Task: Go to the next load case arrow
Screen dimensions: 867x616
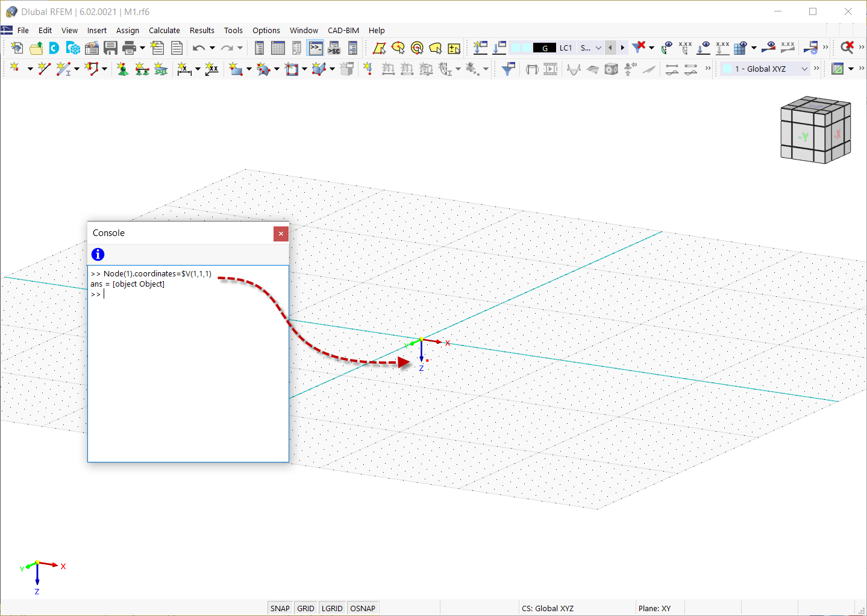Action: point(622,48)
